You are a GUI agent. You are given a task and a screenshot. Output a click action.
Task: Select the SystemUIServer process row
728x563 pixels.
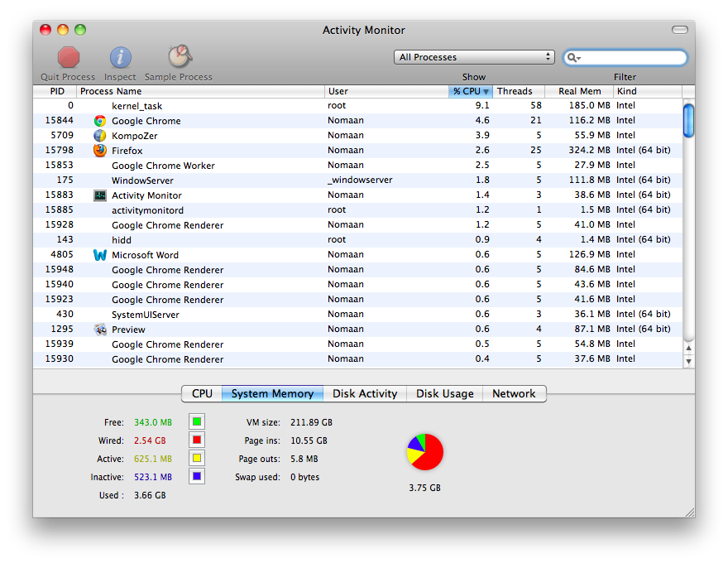point(357,315)
